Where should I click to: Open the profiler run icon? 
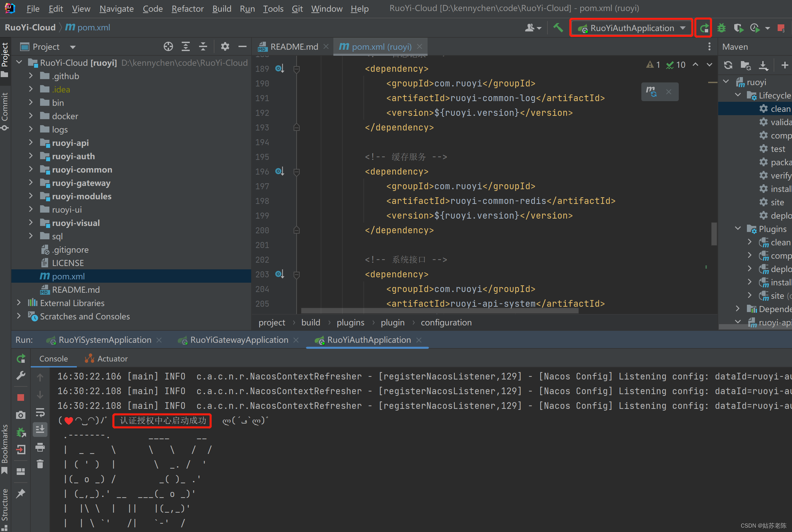(x=754, y=28)
